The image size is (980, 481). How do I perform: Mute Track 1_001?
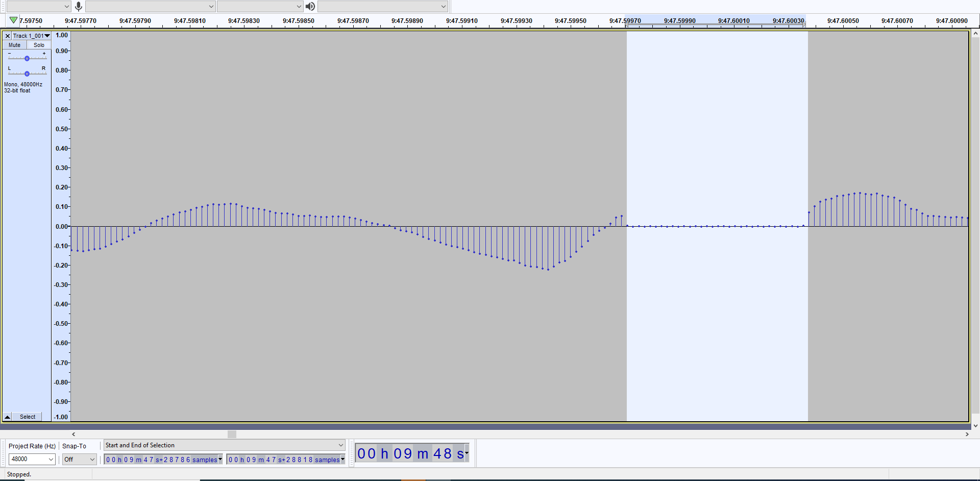pyautogui.click(x=14, y=45)
